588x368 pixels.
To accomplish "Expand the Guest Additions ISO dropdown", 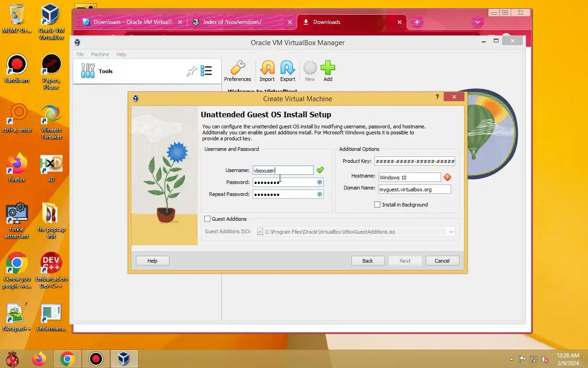I will tap(451, 232).
